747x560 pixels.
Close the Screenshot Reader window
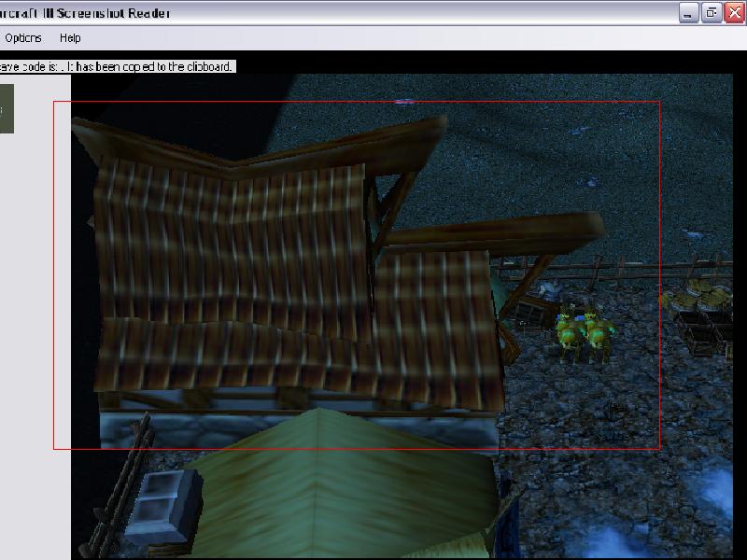coord(734,12)
